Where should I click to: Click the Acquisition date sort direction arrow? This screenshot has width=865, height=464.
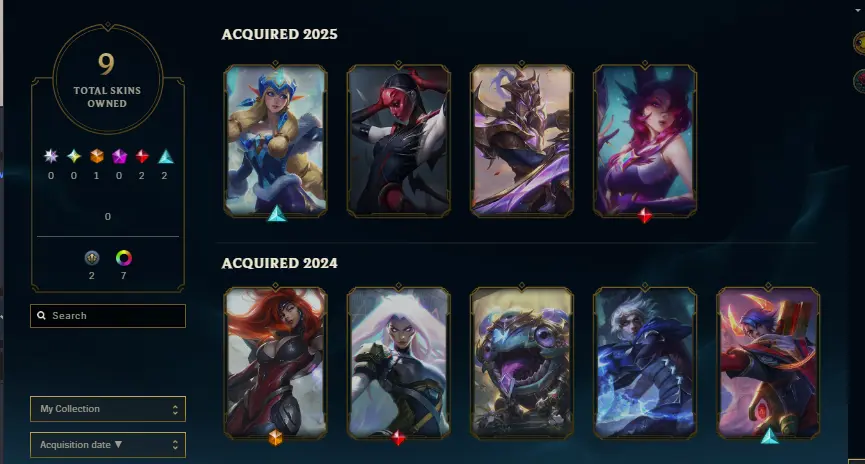tap(118, 444)
